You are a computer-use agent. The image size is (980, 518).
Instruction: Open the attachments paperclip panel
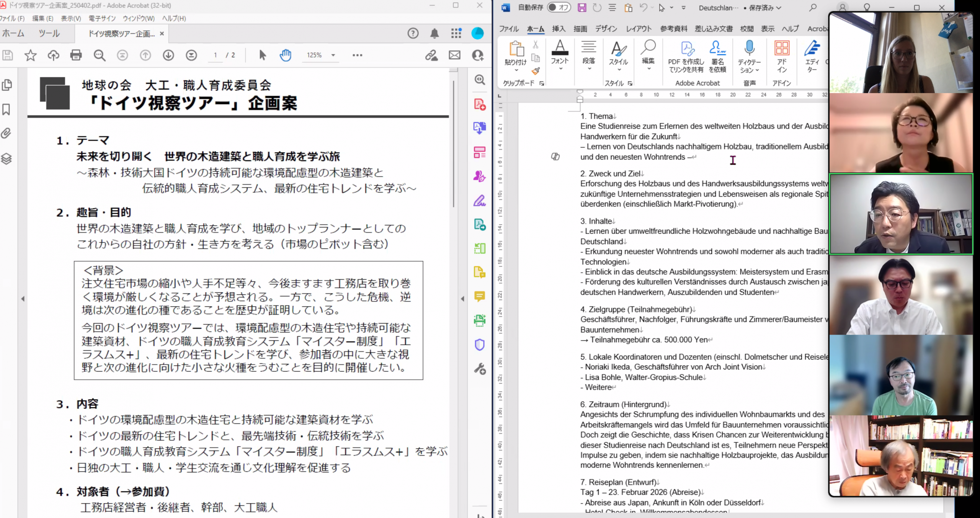(6, 134)
